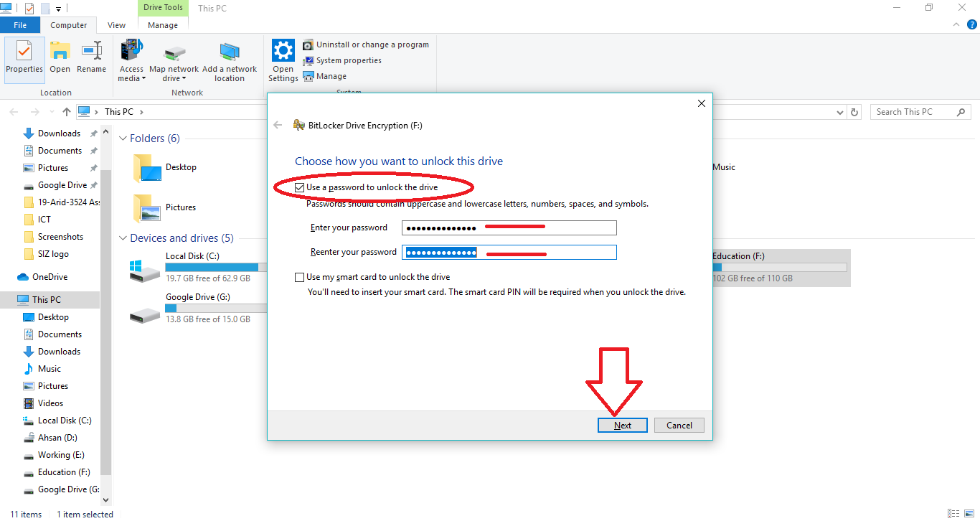
Task: Click Next in the BitLocker dialog
Action: click(x=623, y=426)
